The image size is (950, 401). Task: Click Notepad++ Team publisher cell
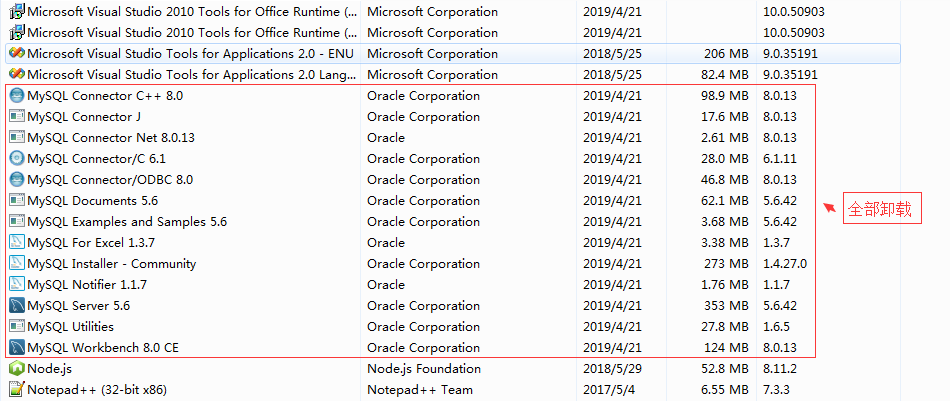coord(420,389)
